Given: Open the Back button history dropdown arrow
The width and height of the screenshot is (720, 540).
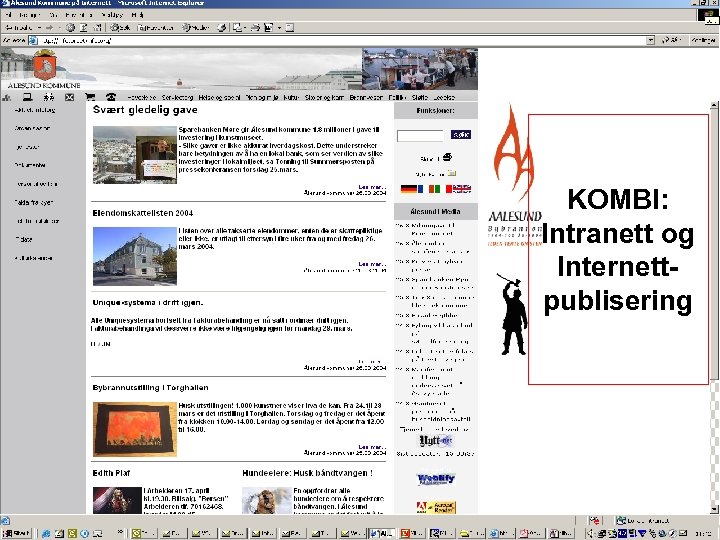Looking at the screenshot, I should coord(39,28).
